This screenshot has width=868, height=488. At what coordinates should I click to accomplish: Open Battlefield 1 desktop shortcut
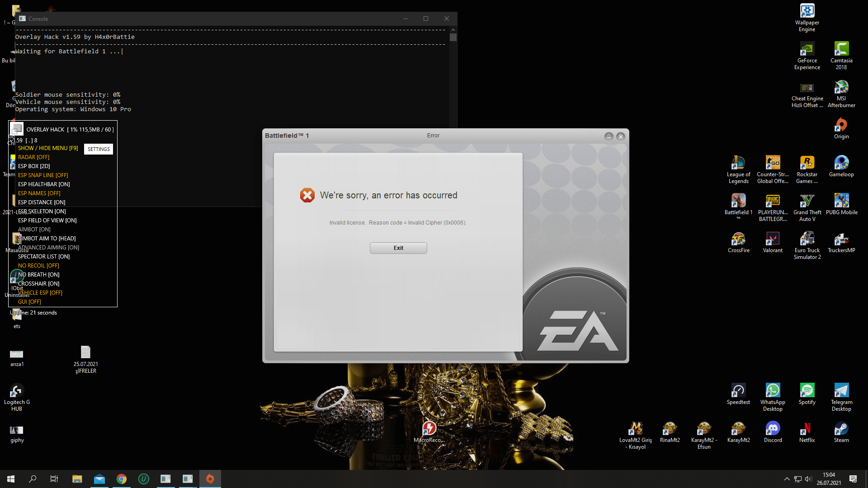[738, 206]
